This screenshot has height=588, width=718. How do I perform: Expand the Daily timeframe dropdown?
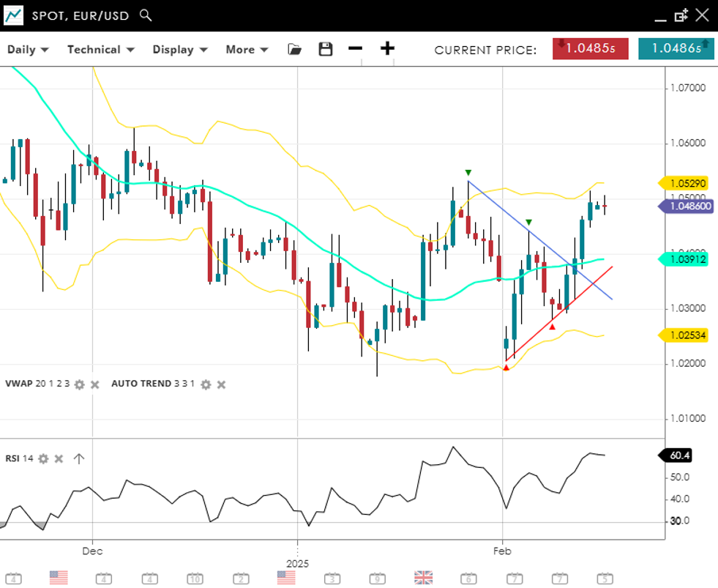click(28, 50)
